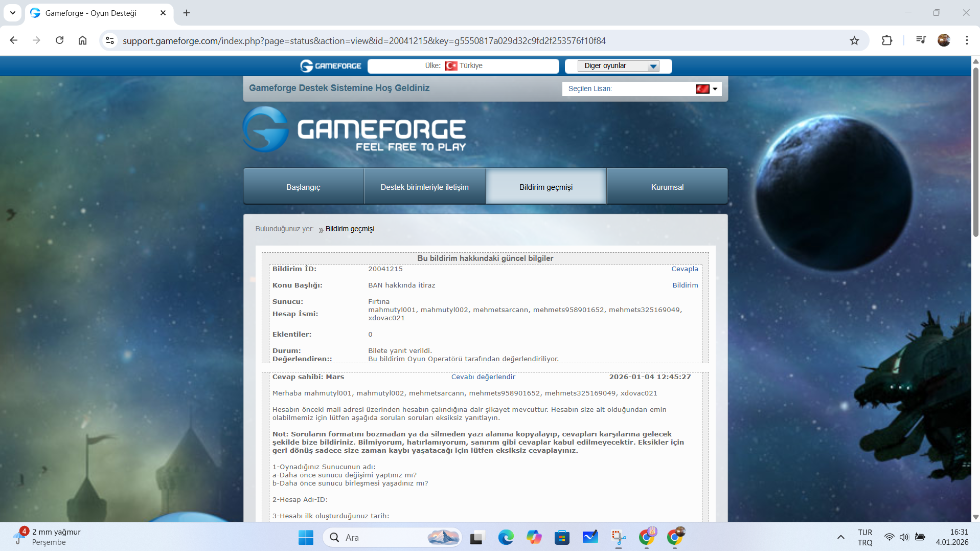Image resolution: width=980 pixels, height=551 pixels.
Task: Expand the Diger oyunlar dropdown
Action: point(618,66)
